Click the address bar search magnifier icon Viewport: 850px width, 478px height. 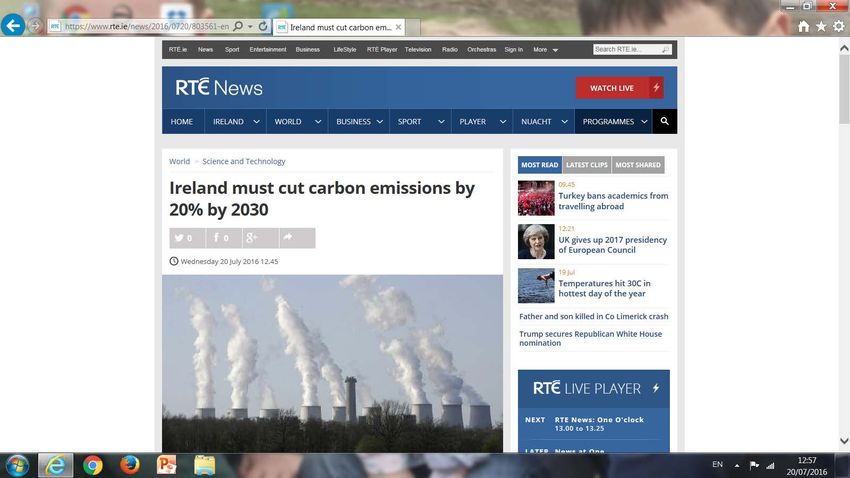tap(238, 26)
